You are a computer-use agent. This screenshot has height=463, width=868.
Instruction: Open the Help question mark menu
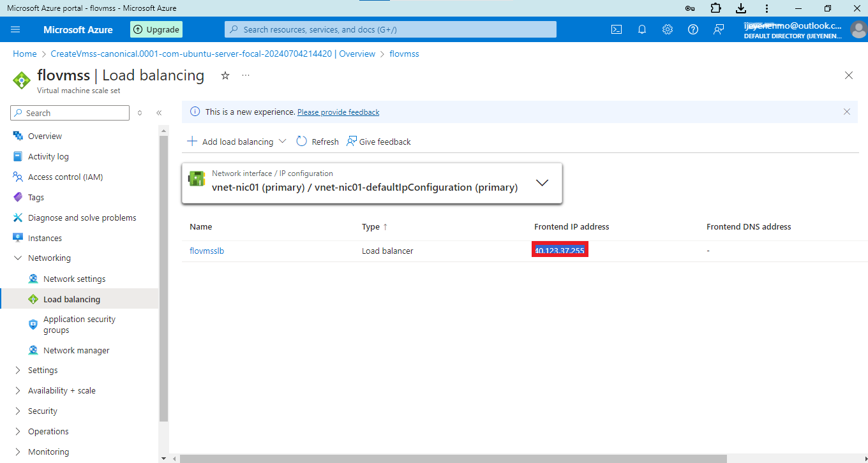(693, 29)
